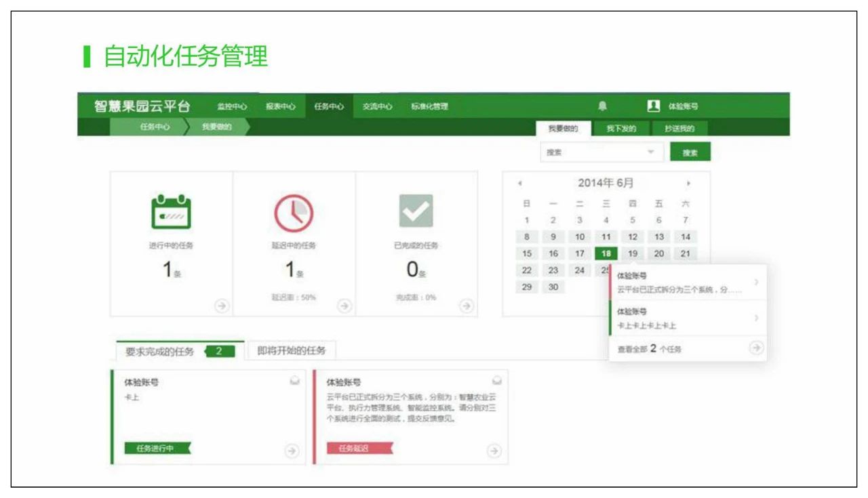Open arrow icon on 延迟中的任务 card

(344, 306)
